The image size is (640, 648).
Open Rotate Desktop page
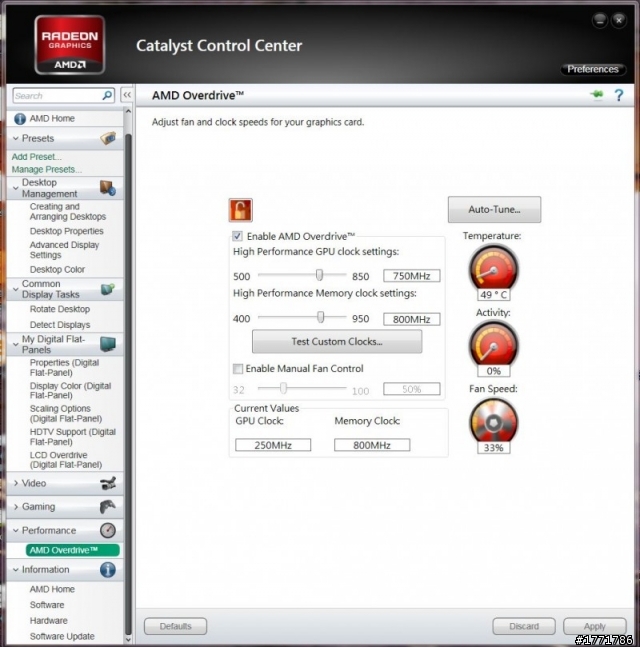[59, 309]
